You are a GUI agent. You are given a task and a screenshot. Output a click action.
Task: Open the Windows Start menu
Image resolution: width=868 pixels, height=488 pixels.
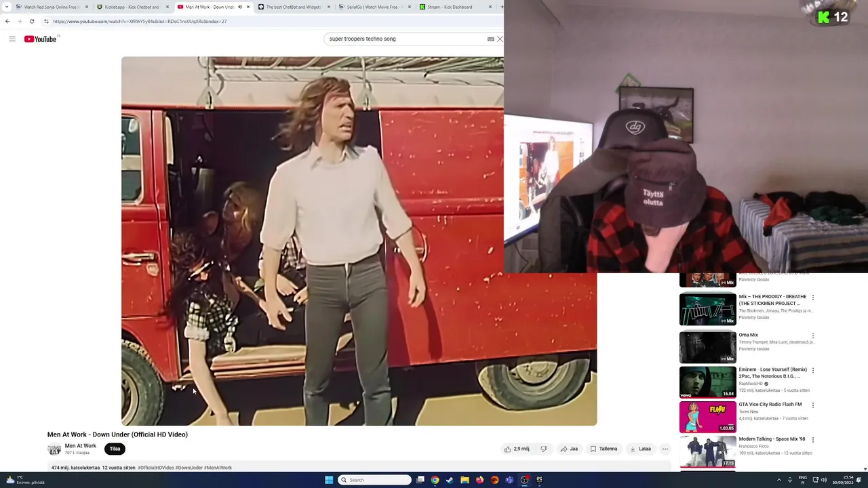pyautogui.click(x=329, y=480)
